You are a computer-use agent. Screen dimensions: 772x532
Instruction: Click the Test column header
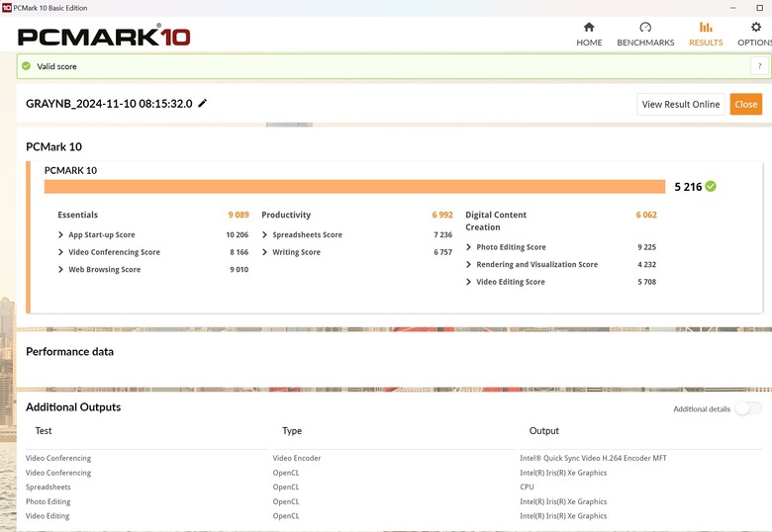tap(44, 431)
